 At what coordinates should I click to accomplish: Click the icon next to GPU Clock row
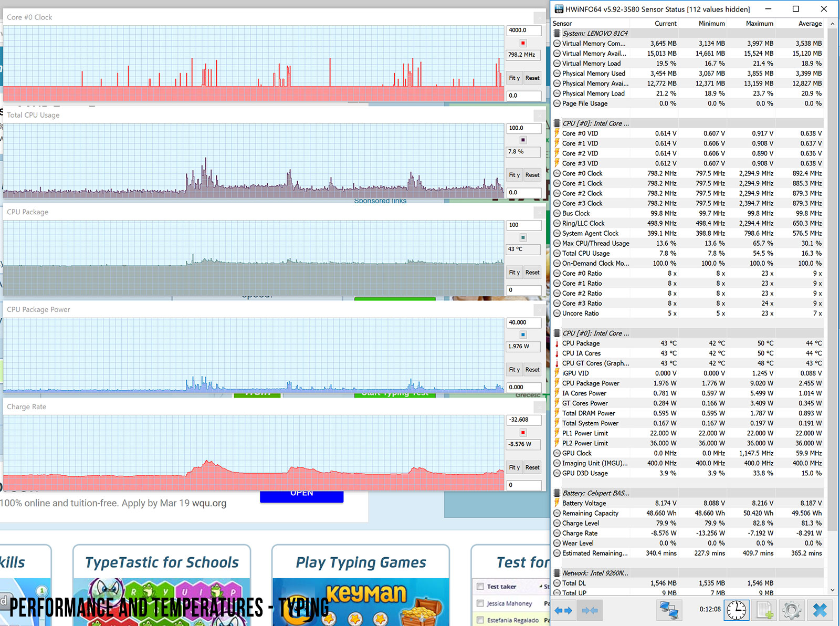point(557,453)
